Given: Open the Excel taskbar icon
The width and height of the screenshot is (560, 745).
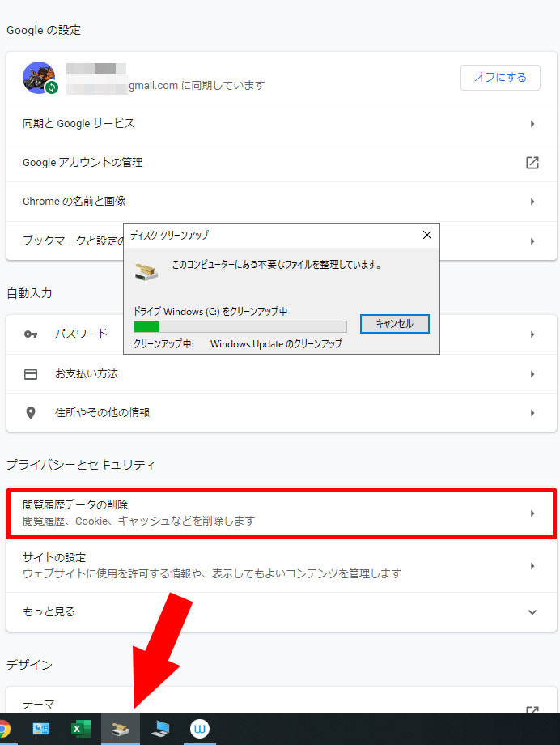Looking at the screenshot, I should pyautogui.click(x=80, y=728).
